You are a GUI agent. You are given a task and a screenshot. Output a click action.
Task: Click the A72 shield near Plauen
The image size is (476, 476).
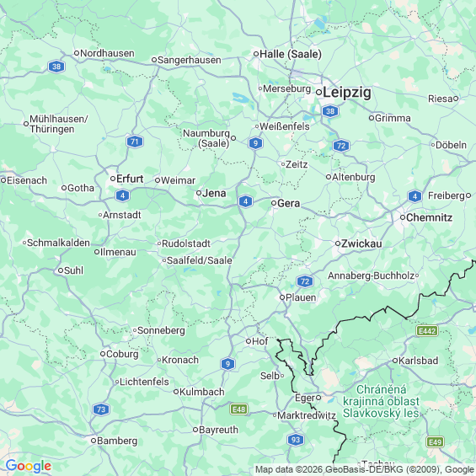pyautogui.click(x=305, y=281)
